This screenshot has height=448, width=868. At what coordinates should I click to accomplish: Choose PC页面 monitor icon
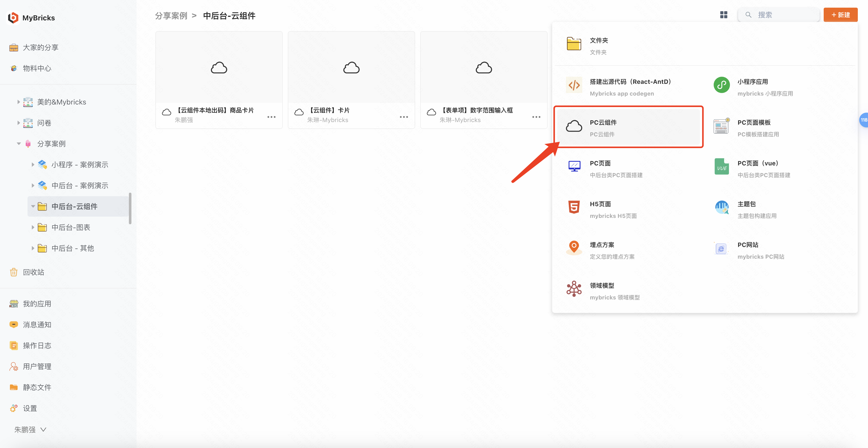tap(574, 166)
